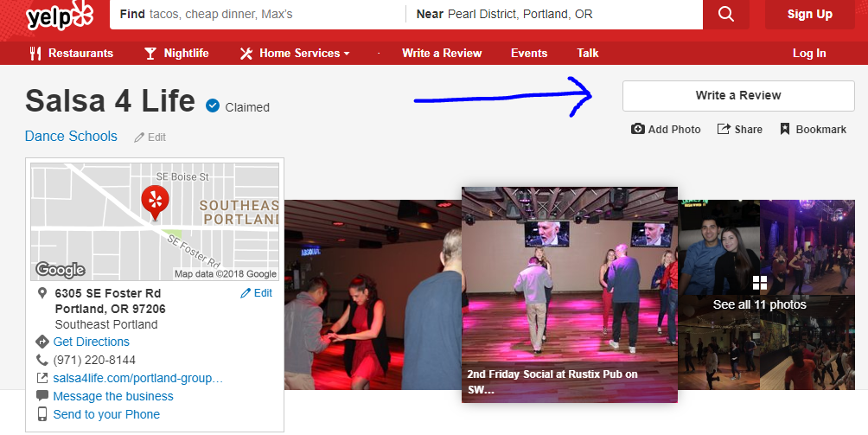This screenshot has width=868, height=435.
Task: Click the Bookmark label text
Action: click(821, 129)
